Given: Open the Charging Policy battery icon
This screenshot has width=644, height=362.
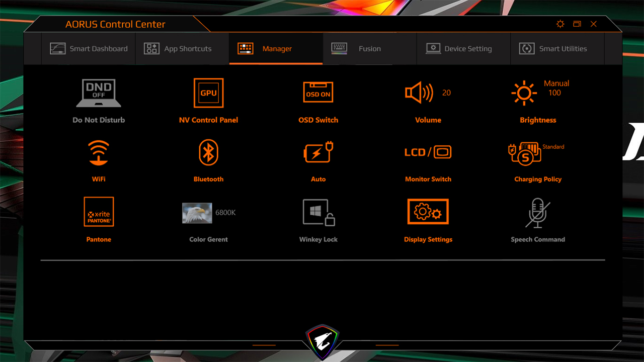Looking at the screenshot, I should coord(525,153).
